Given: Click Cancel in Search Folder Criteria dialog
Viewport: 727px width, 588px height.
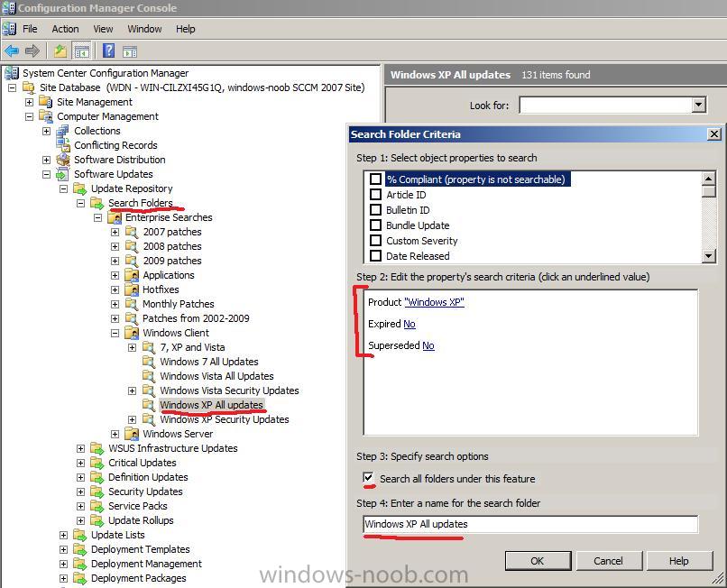Looking at the screenshot, I should [x=609, y=561].
